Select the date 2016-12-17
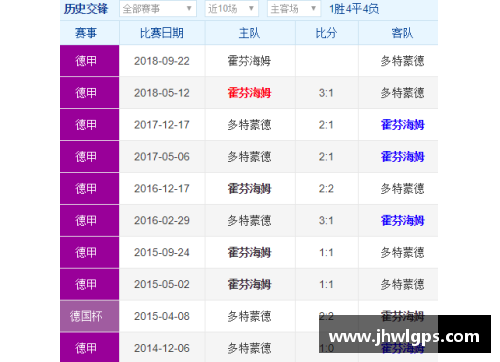500x362 pixels. tap(162, 189)
